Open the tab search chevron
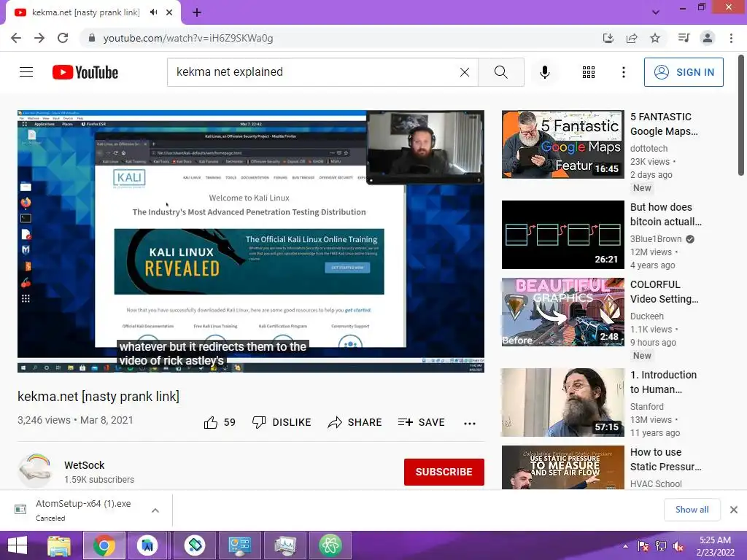This screenshot has height=560, width=747. (x=656, y=12)
